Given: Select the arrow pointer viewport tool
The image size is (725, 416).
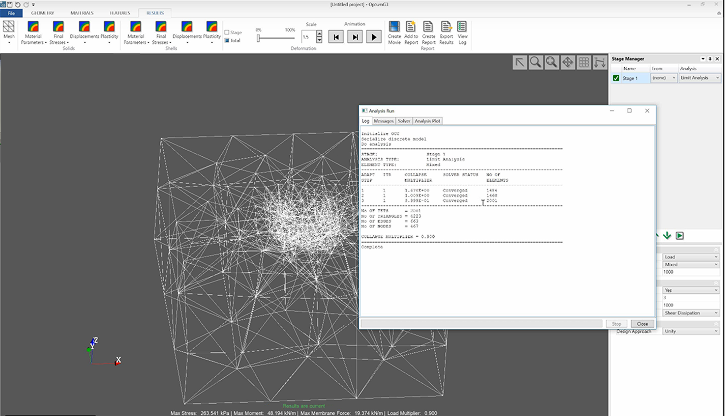Looking at the screenshot, I should point(520,62).
